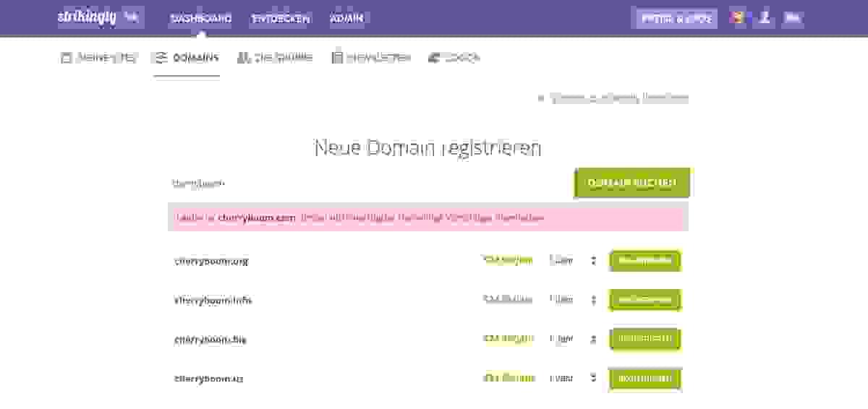
Task: Open duration dropdown for cherryboom.biz
Action: tap(572, 339)
